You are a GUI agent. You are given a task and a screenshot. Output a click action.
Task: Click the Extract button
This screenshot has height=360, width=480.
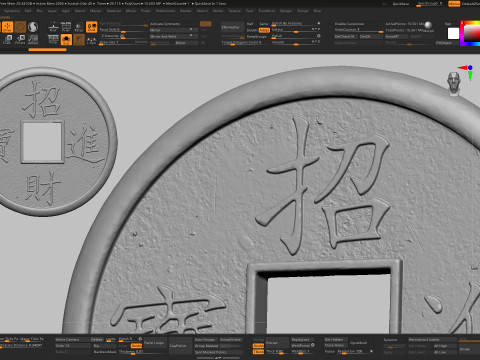click(277, 343)
